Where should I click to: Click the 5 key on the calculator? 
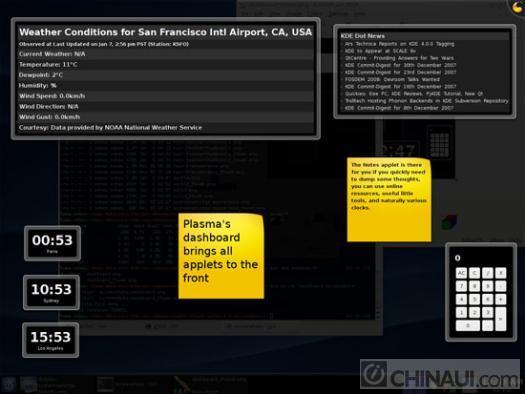(474, 299)
